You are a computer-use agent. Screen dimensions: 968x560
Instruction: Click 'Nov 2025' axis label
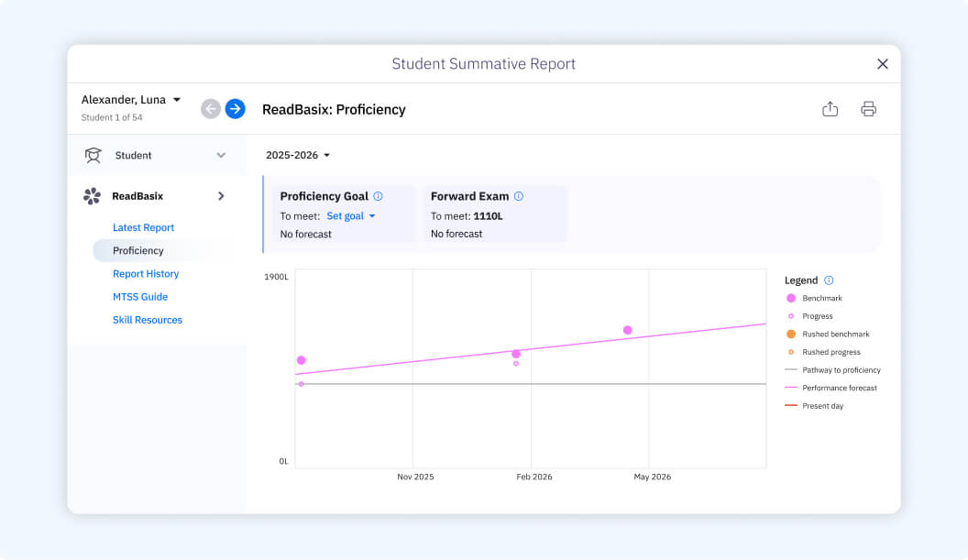click(x=415, y=477)
